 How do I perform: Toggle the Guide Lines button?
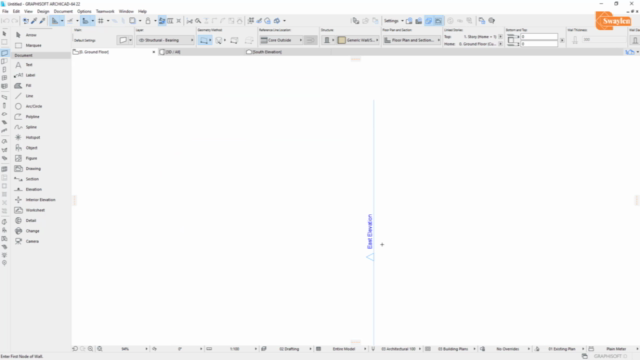point(55,21)
